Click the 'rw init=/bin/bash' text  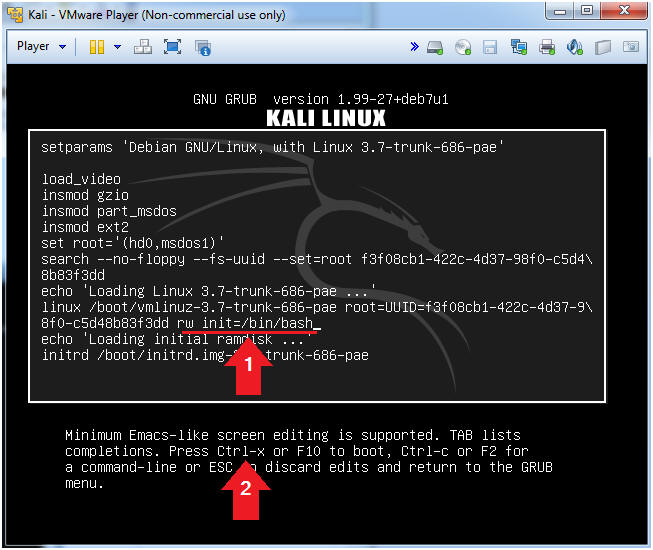pyautogui.click(x=245, y=323)
